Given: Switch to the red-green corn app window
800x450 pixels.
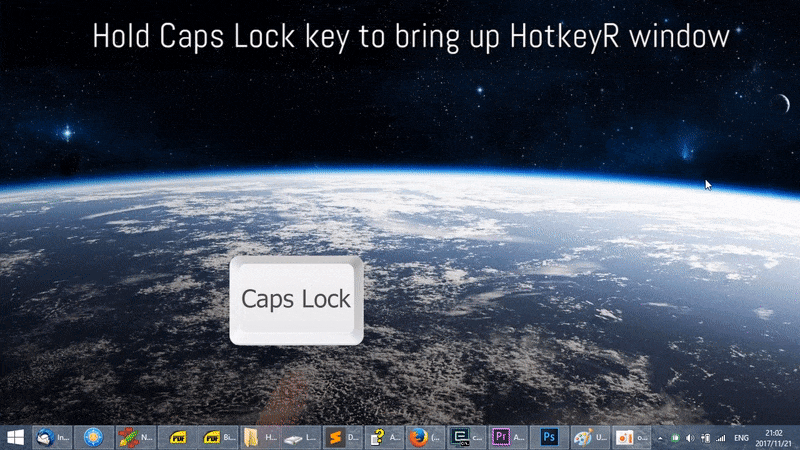Looking at the screenshot, I should tap(136, 437).
